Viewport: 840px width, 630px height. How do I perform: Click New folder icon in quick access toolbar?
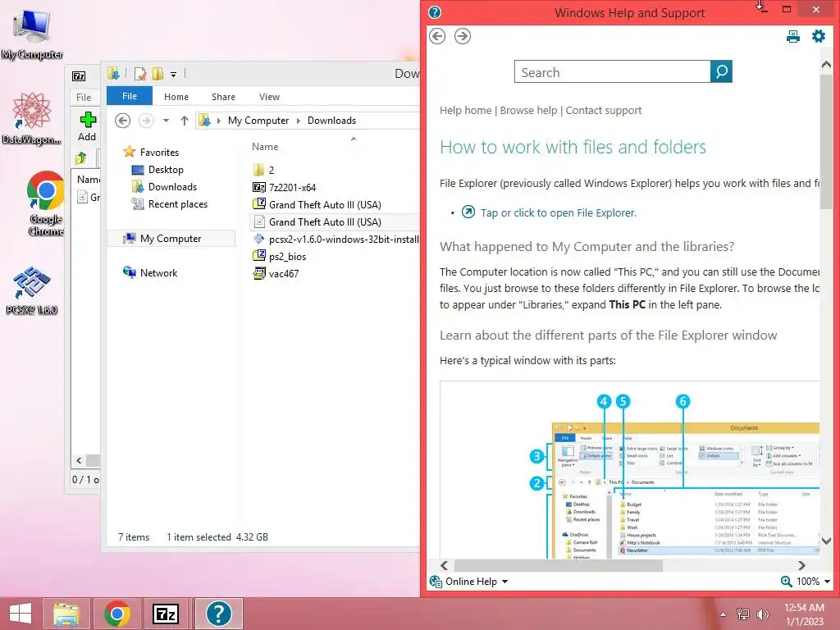point(157,73)
